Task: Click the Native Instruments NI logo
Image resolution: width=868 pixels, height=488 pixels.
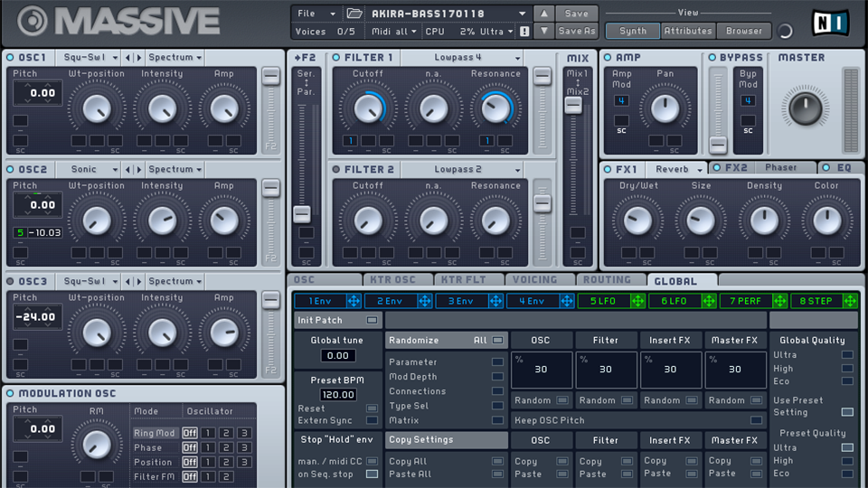Action: pos(830,23)
